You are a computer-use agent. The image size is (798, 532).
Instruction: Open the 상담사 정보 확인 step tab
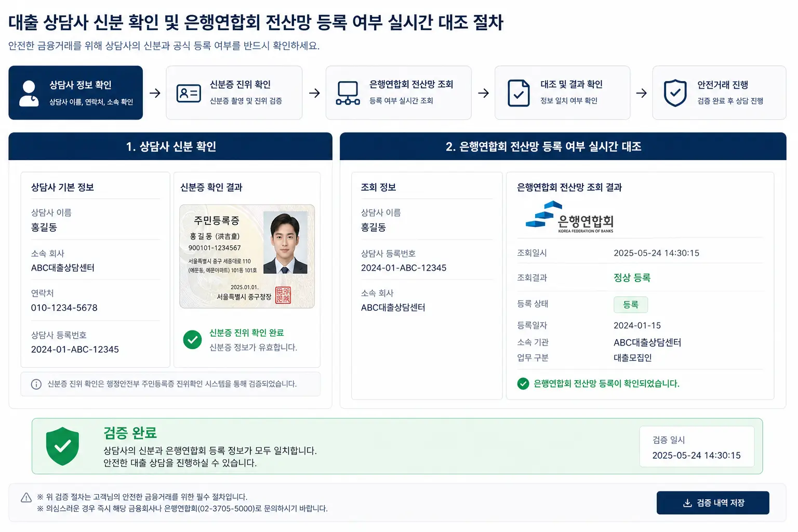tap(75, 92)
